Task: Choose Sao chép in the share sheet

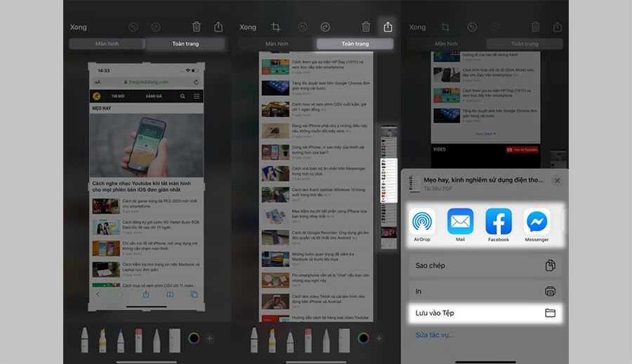Action: (485, 265)
